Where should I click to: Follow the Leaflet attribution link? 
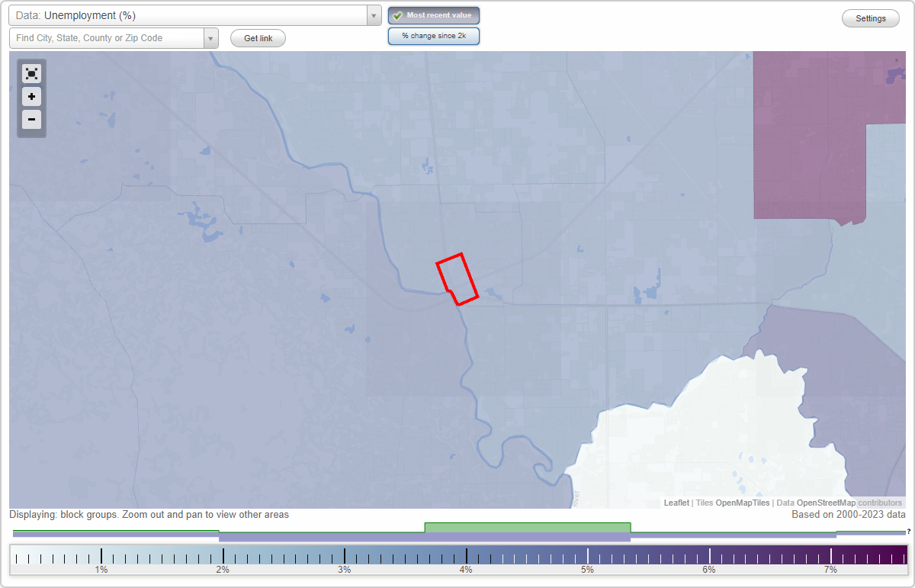click(676, 503)
